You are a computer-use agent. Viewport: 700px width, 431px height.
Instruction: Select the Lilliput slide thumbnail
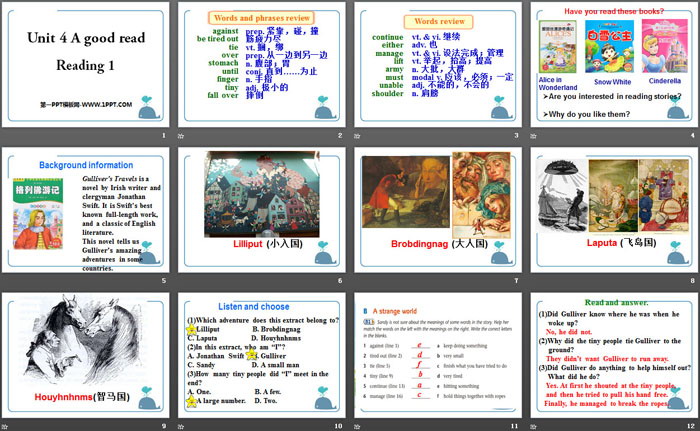pyautogui.click(x=262, y=210)
